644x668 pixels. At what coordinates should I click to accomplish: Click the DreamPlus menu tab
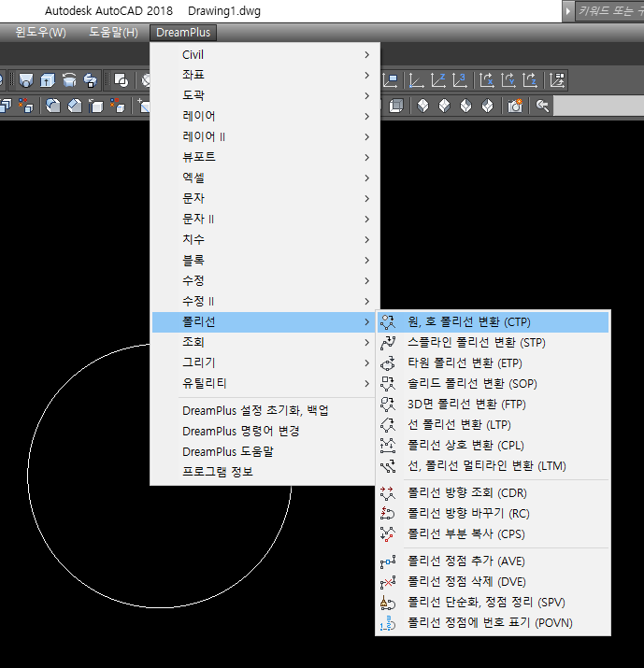[183, 33]
